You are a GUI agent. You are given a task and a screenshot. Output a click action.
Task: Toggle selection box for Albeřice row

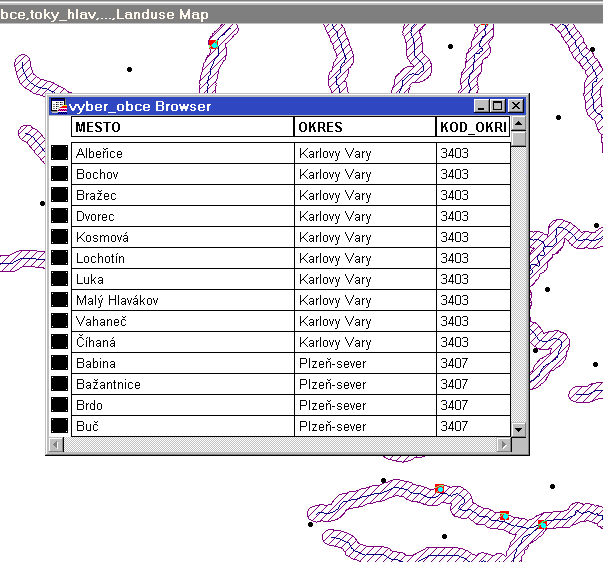[60, 153]
